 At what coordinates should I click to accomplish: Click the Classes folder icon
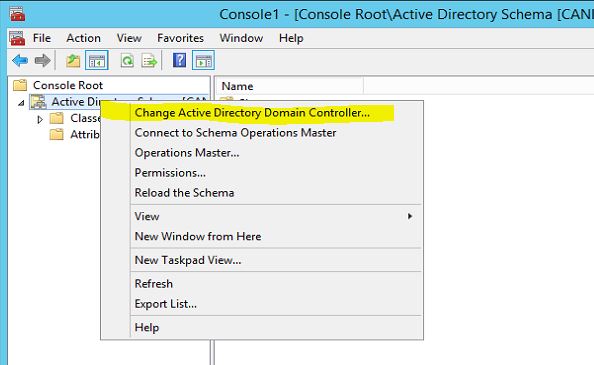pos(56,118)
